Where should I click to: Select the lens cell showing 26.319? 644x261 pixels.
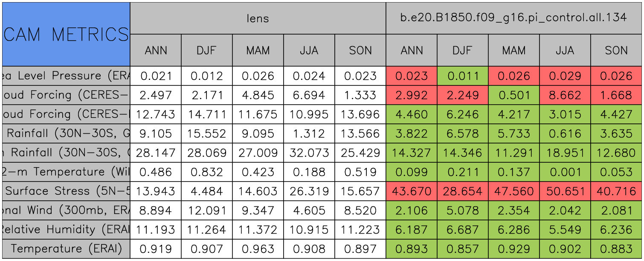309,191
